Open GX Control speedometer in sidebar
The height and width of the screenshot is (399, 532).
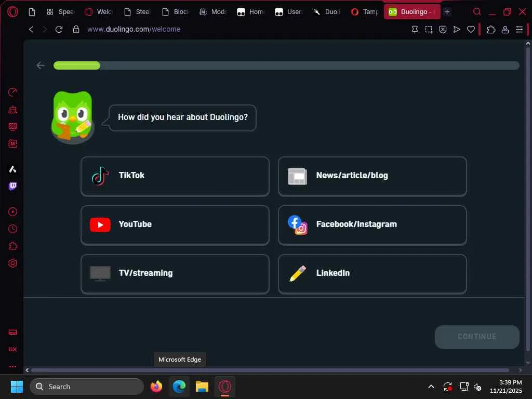pyautogui.click(x=12, y=92)
